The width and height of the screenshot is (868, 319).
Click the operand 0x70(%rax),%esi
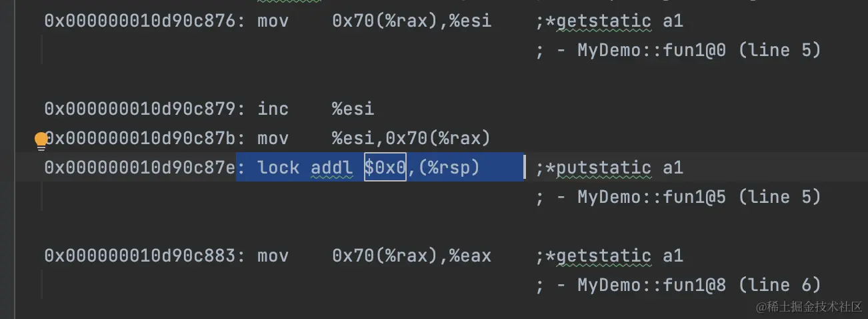[x=411, y=21]
